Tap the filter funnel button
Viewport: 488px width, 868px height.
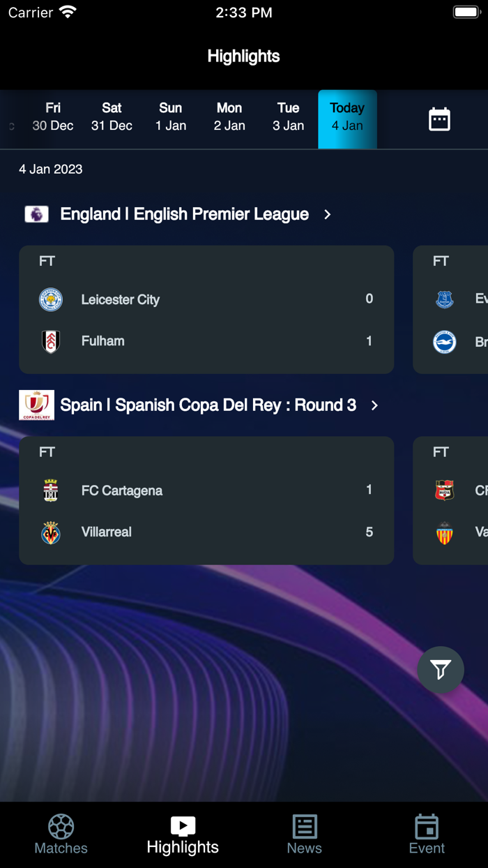[x=440, y=670]
